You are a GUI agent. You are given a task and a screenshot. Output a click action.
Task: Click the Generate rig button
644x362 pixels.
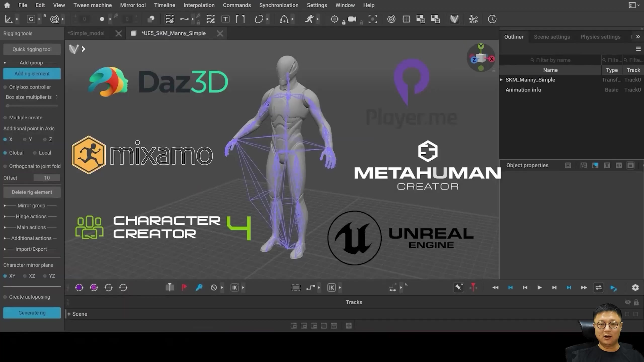[x=32, y=313]
